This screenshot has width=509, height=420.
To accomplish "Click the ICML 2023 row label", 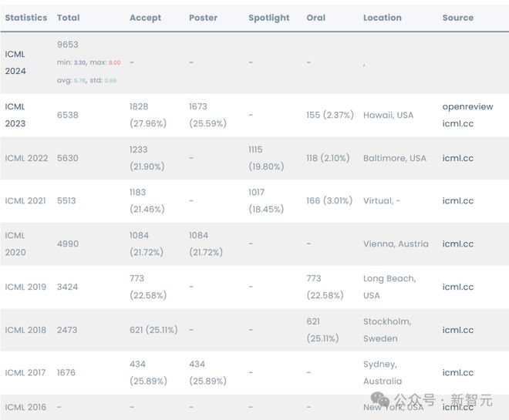I will tap(15, 115).
